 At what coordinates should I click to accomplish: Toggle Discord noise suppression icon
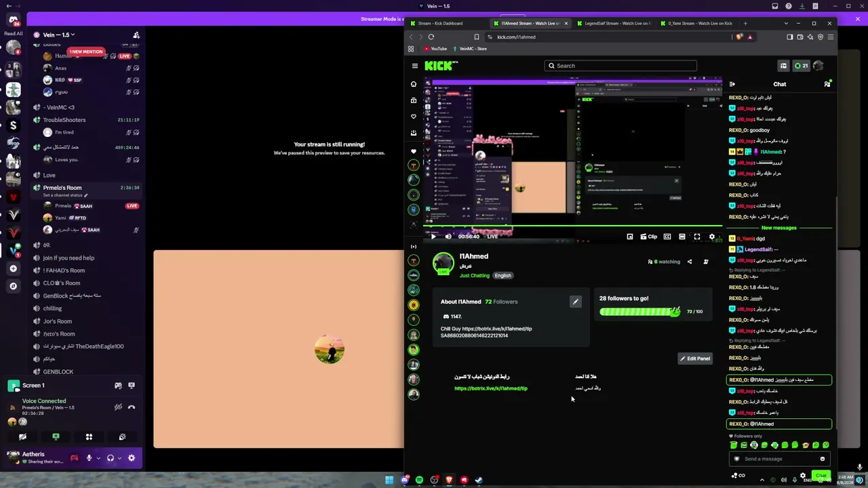118,407
